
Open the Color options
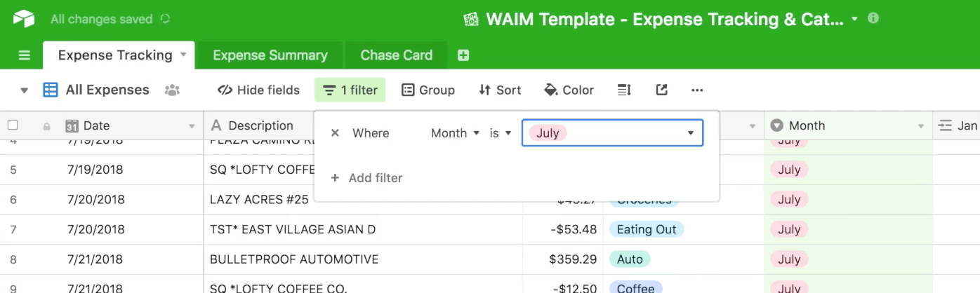coord(569,90)
